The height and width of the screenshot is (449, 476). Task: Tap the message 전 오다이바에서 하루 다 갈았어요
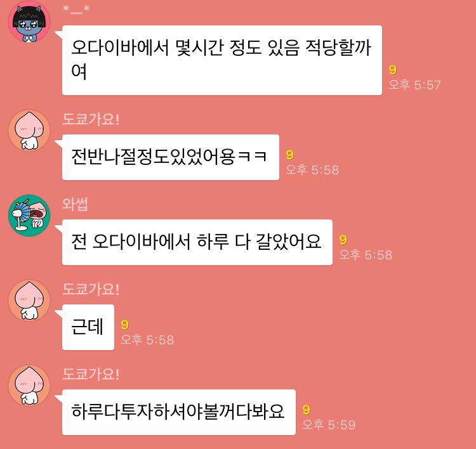[197, 242]
